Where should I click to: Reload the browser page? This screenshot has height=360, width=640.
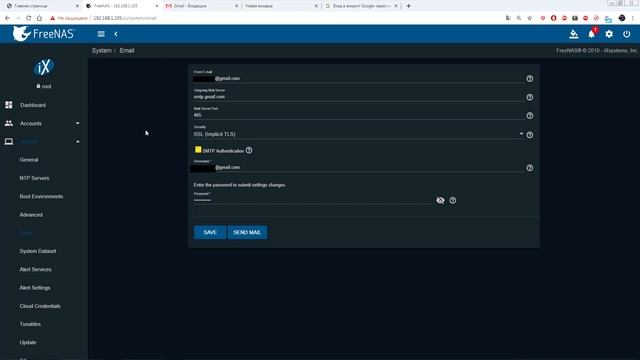click(x=28, y=18)
